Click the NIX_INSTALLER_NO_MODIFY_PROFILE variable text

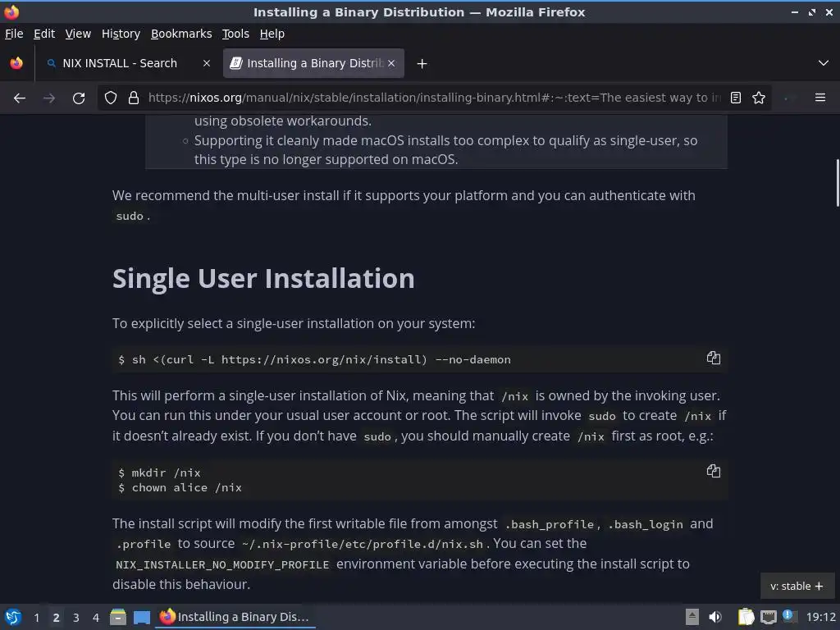click(222, 564)
